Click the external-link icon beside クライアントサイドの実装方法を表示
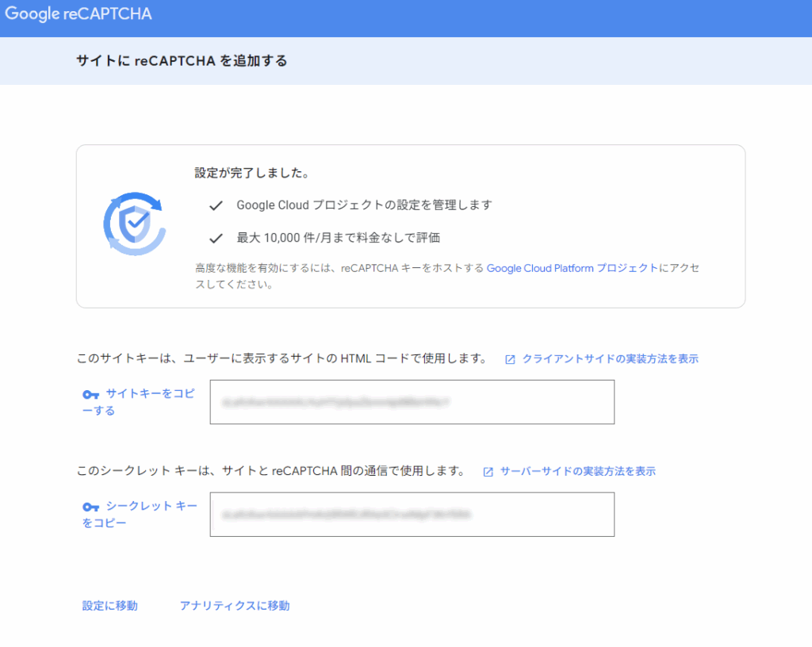Image resolution: width=812 pixels, height=647 pixels. coord(510,359)
